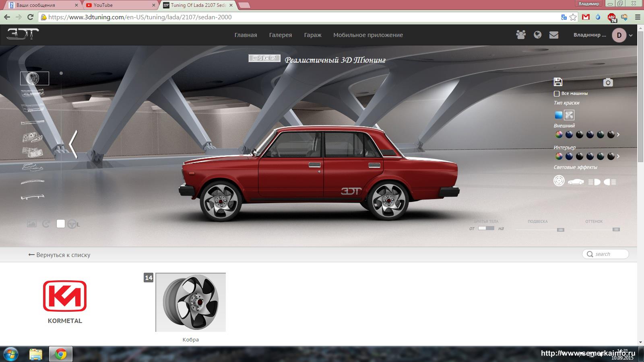
Task: Open the headlights parts category
Action: point(33,138)
